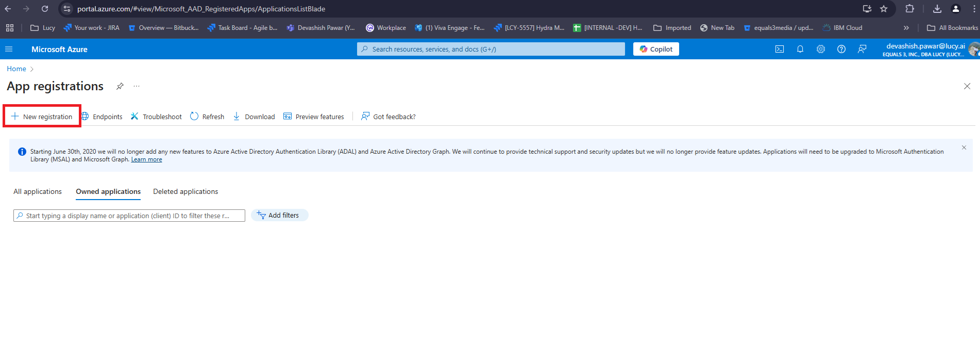Pin the App registrations blade

click(120, 86)
